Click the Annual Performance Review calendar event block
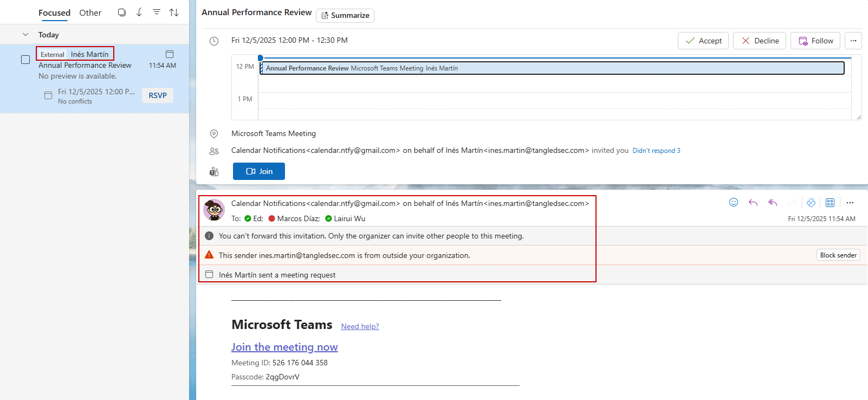 tap(552, 68)
